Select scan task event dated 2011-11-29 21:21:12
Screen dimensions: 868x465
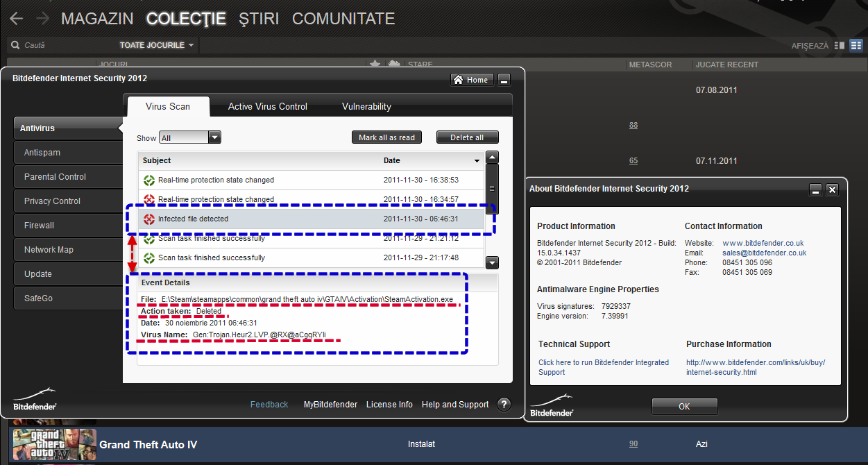click(310, 238)
